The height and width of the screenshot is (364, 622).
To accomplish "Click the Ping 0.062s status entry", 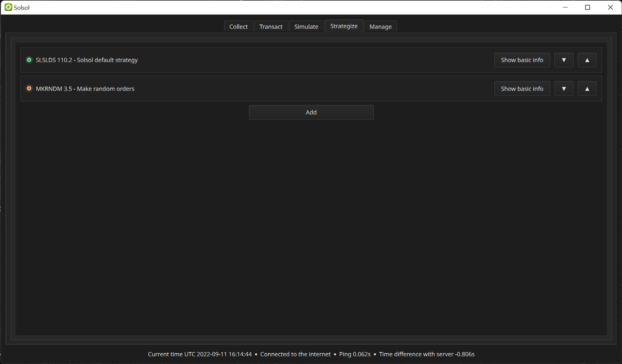I will tap(355, 354).
